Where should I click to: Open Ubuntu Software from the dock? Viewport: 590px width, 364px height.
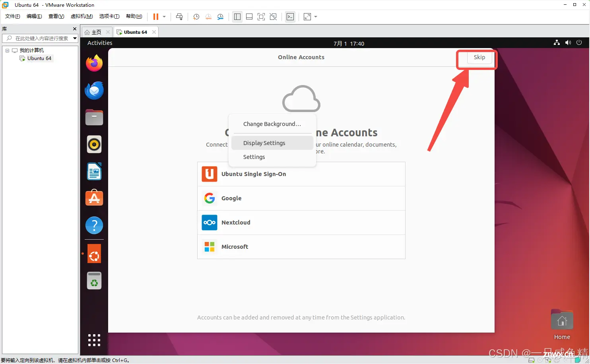94,198
